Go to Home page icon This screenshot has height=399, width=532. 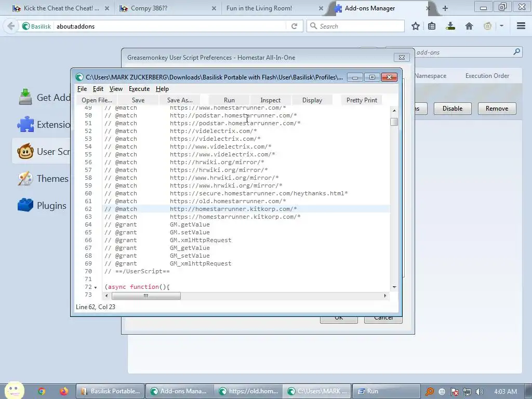click(x=469, y=26)
